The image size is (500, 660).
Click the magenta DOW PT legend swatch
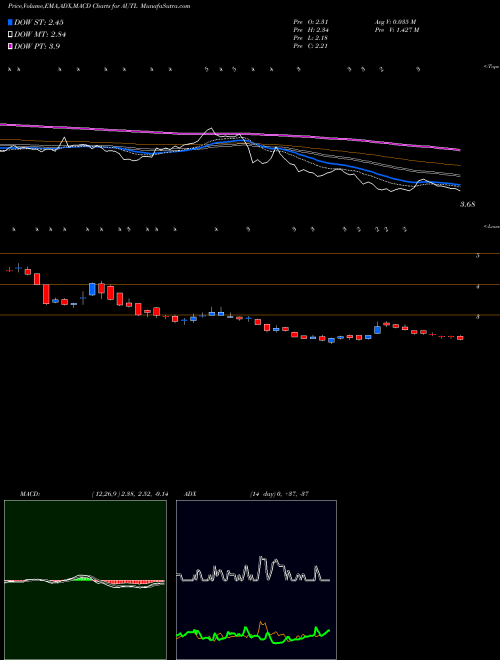click(x=10, y=46)
